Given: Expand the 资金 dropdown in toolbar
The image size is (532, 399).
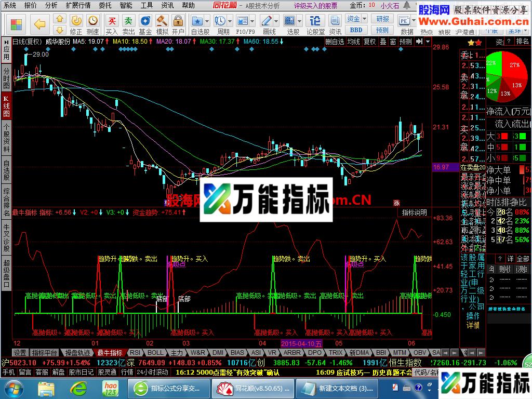Looking at the screenshot, I should coord(356,19).
